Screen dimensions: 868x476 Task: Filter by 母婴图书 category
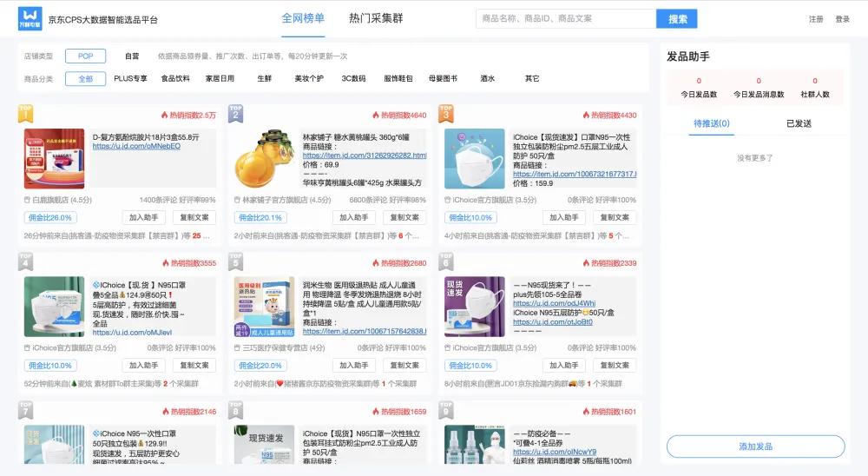(x=443, y=79)
